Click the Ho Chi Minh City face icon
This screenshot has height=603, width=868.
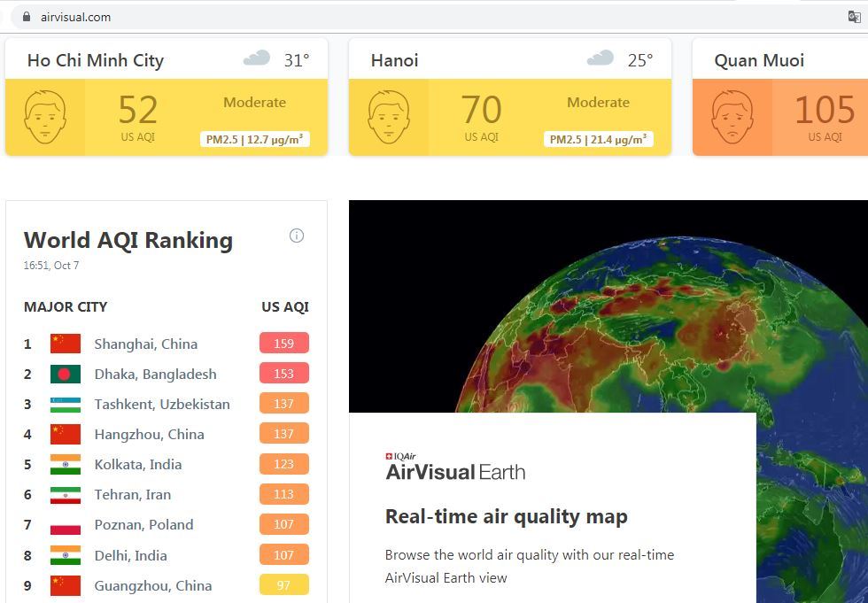(x=45, y=118)
